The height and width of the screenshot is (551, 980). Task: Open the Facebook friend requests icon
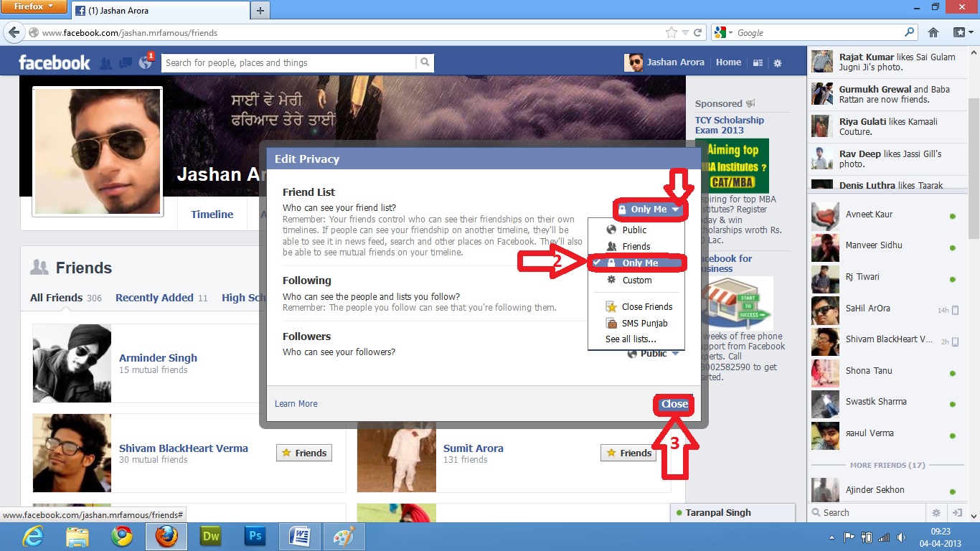point(106,63)
